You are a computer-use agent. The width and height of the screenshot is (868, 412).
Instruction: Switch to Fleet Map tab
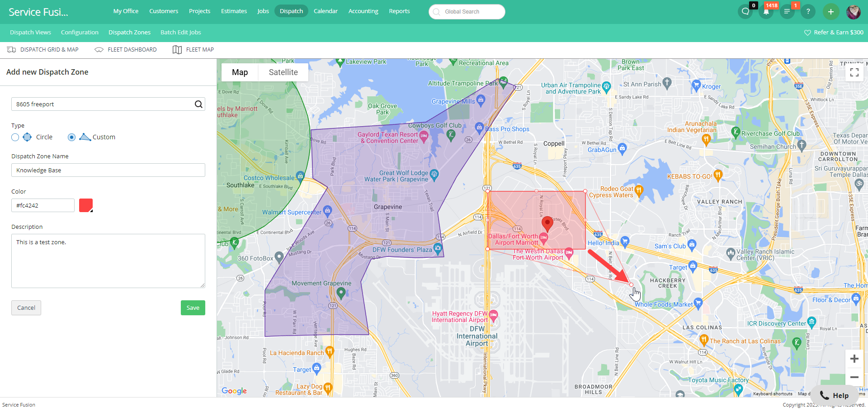pyautogui.click(x=193, y=50)
